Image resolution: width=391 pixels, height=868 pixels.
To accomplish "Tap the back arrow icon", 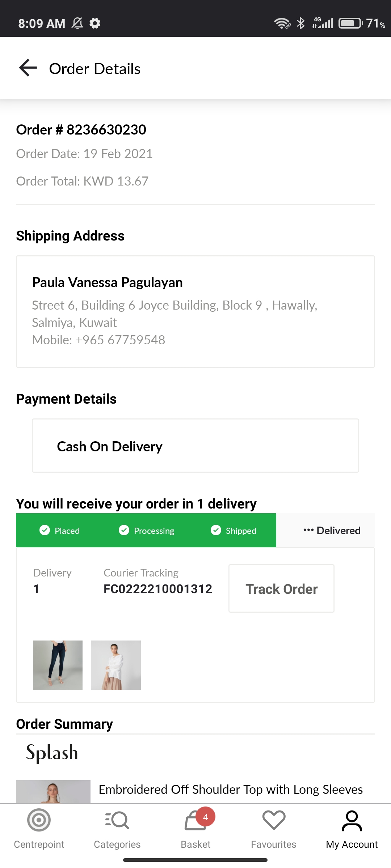I will pos(28,68).
